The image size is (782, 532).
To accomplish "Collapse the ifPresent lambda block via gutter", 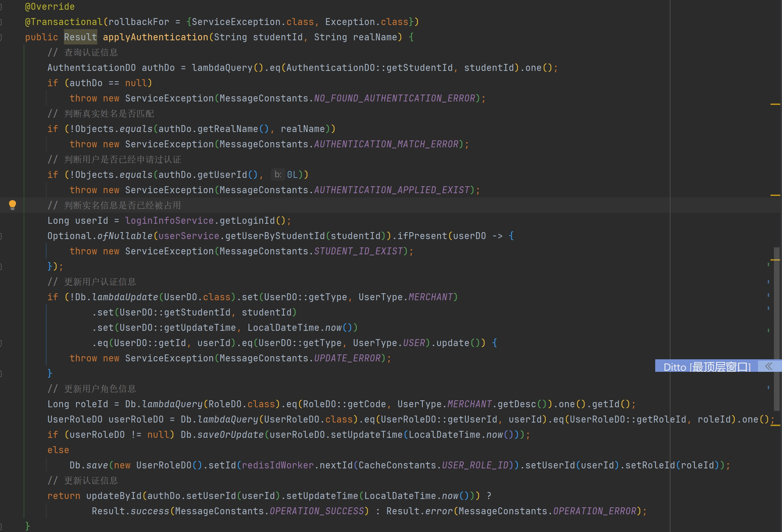I will pyautogui.click(x=1, y=236).
